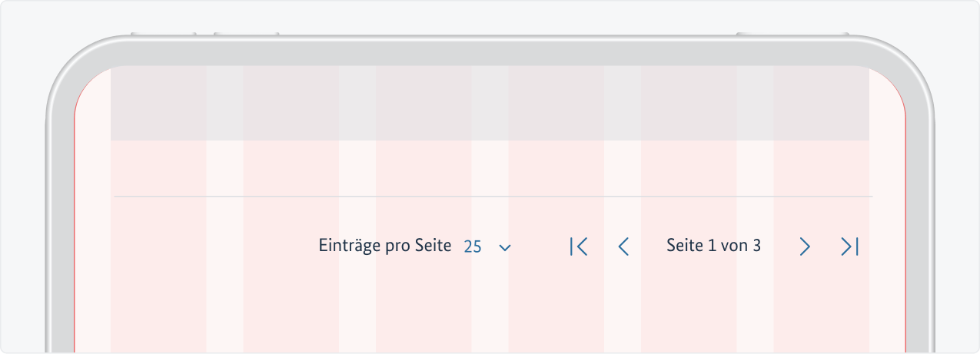Click the word 'Seite' in the page indicator

point(685,246)
